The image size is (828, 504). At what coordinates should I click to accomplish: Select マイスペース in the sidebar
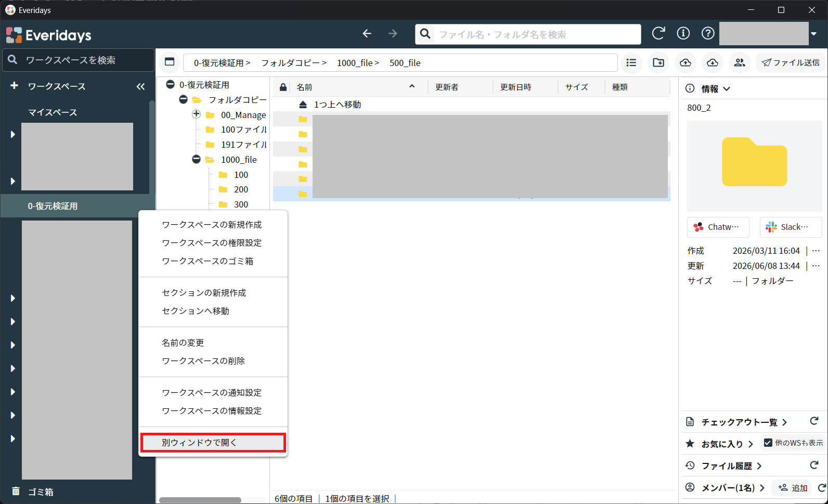point(53,112)
